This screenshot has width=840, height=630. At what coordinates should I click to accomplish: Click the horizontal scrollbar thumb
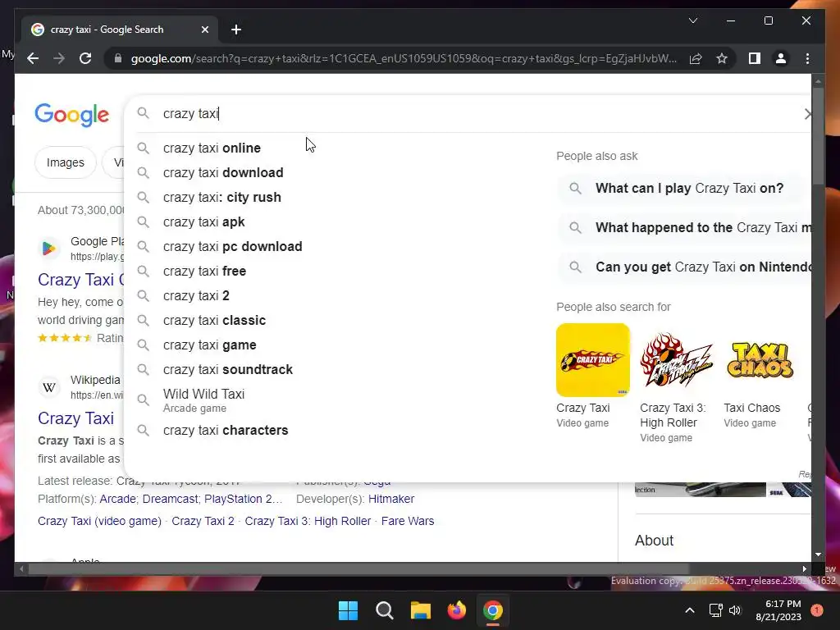pyautogui.click(x=358, y=569)
